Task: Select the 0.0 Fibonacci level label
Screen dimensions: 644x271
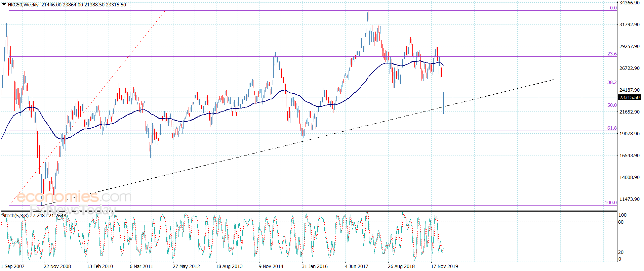Action: coord(613,8)
